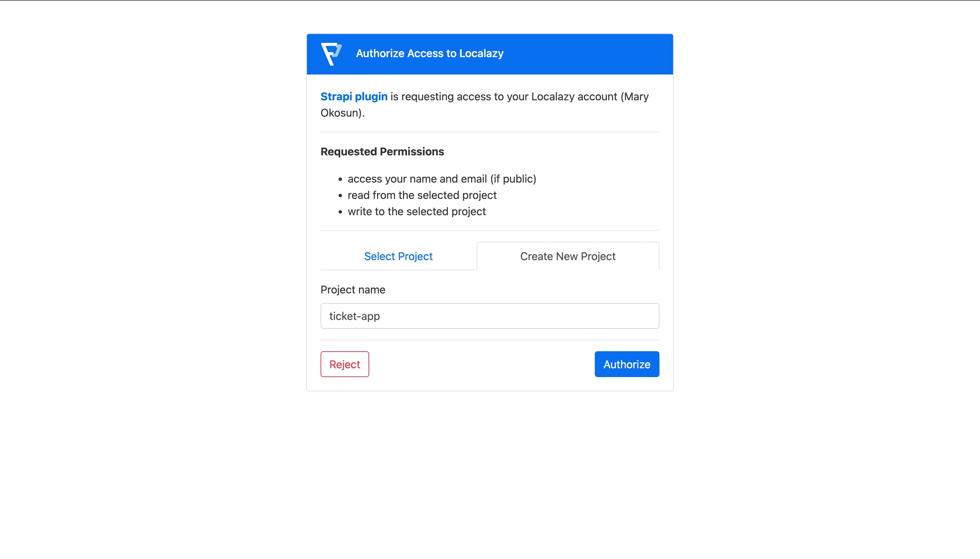The height and width of the screenshot is (559, 980).
Task: Click the "Requested Permissions" heading
Action: (382, 152)
